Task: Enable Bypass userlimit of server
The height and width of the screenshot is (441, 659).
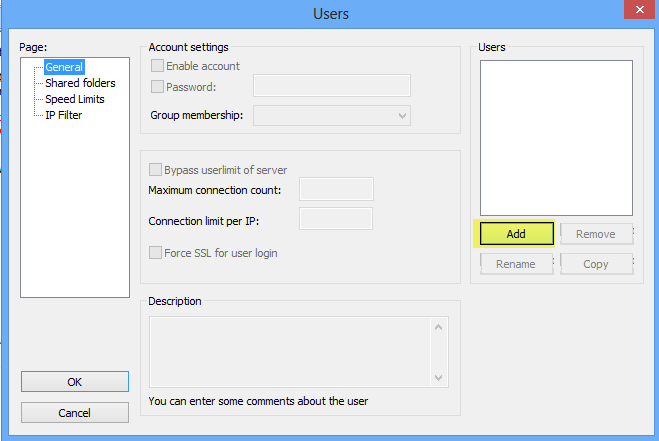Action: (156, 170)
